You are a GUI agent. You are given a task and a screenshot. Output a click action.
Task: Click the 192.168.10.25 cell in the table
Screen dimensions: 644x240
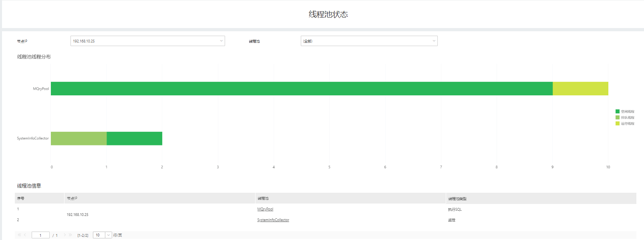(77, 215)
